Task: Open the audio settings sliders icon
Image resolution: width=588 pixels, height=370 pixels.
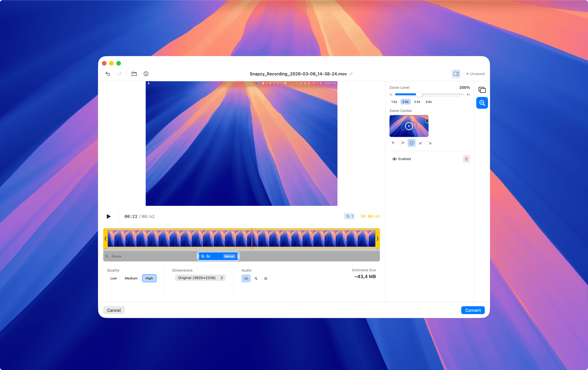Action: click(x=266, y=278)
